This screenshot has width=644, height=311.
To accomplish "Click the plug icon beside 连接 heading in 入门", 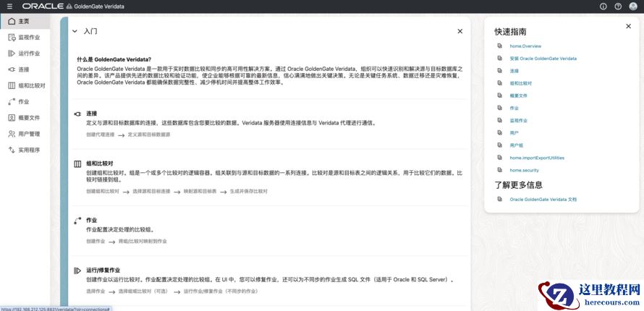I will click(77, 114).
